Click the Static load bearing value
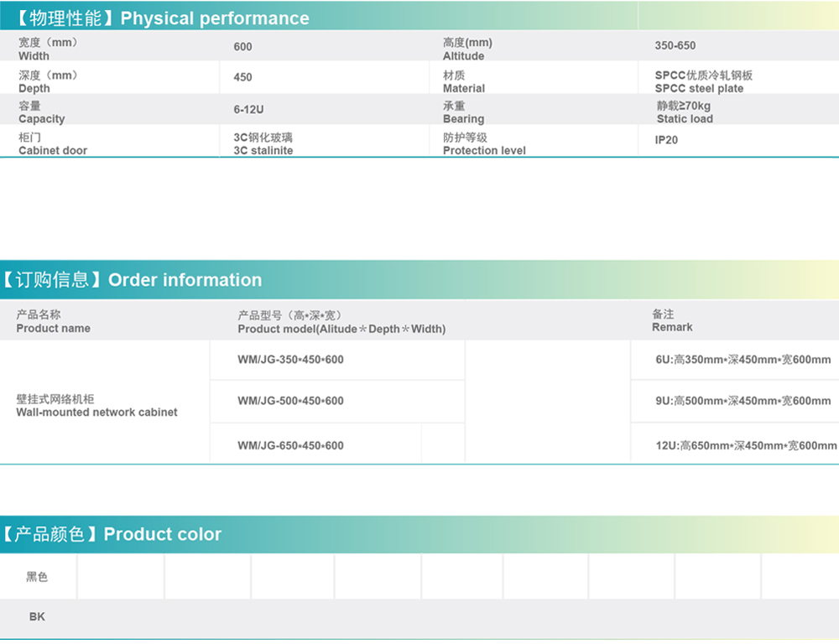This screenshot has height=644, width=839. [x=684, y=112]
